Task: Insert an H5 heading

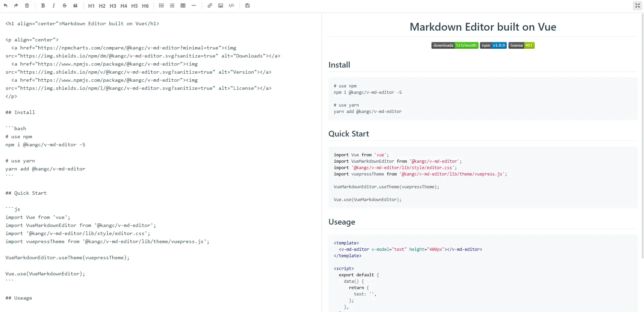Action: pos(135,6)
